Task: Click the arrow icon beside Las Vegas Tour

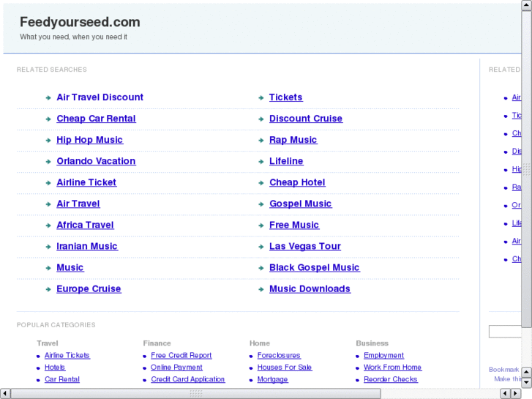Action: click(x=261, y=247)
